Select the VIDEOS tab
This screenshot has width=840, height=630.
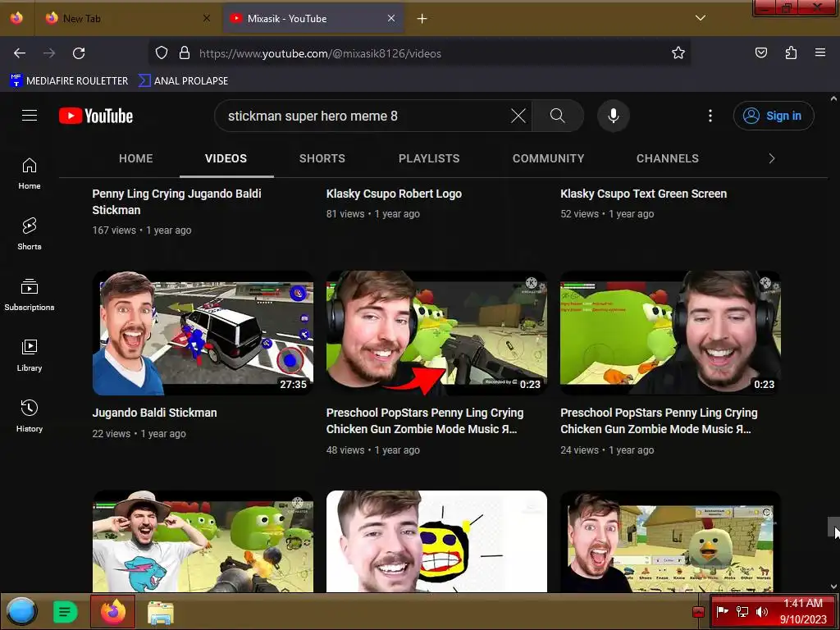[x=226, y=158]
